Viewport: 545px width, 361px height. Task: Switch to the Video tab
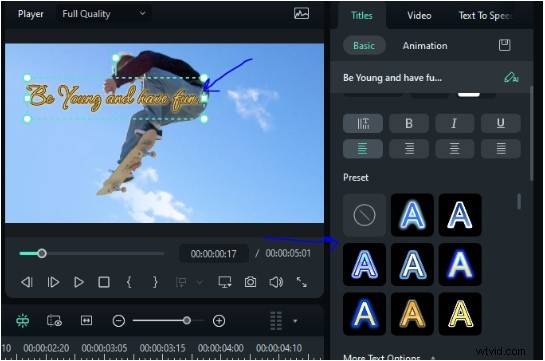(x=419, y=16)
